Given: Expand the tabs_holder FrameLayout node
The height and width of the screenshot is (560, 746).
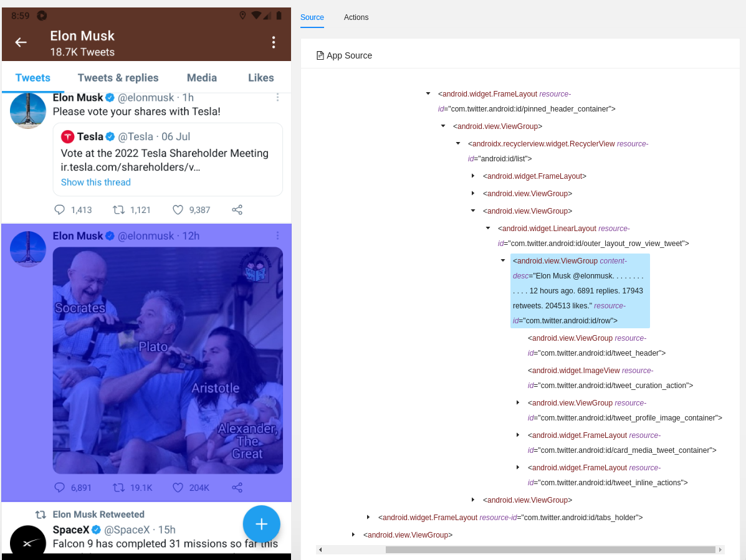Looking at the screenshot, I should tap(368, 517).
